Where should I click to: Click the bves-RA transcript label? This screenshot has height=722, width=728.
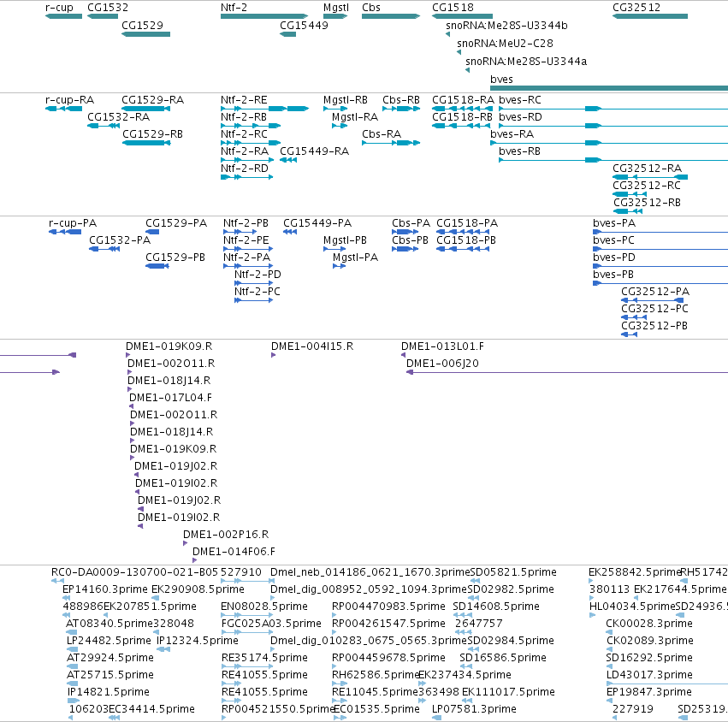512,134
